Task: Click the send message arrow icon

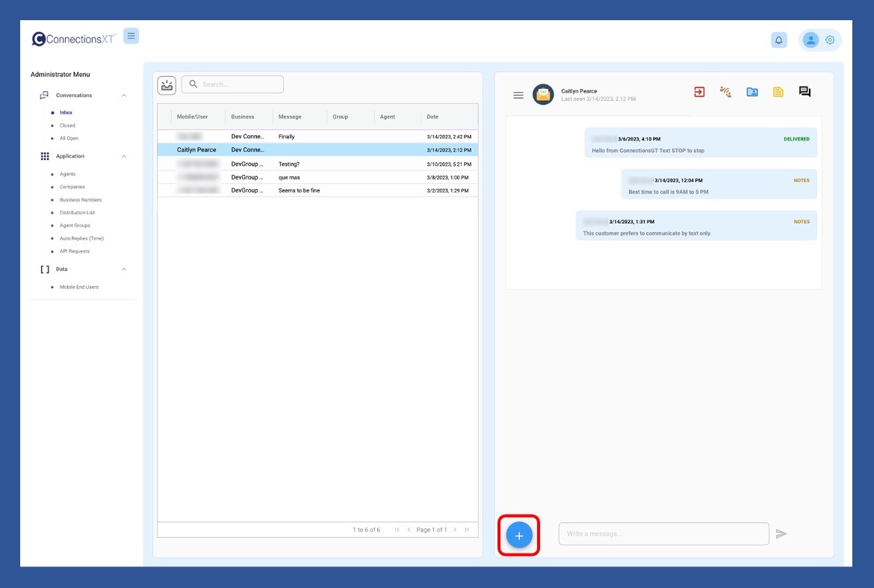Action: pos(781,533)
